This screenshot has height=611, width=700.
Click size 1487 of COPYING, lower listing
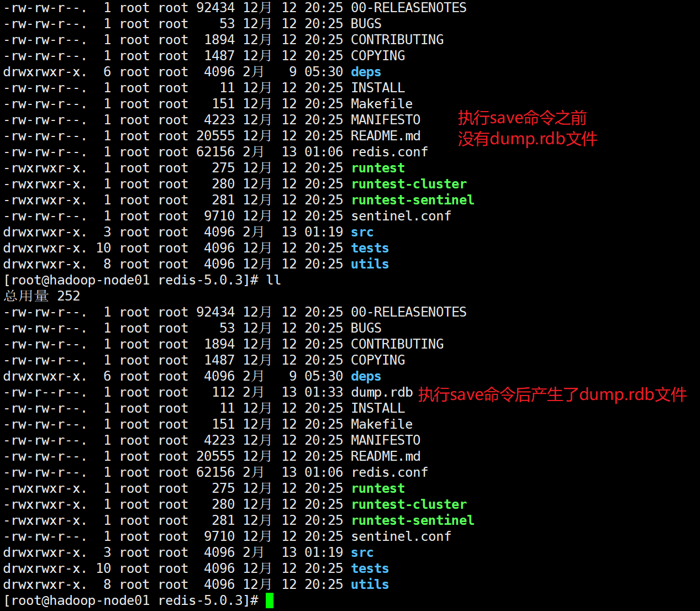220,360
